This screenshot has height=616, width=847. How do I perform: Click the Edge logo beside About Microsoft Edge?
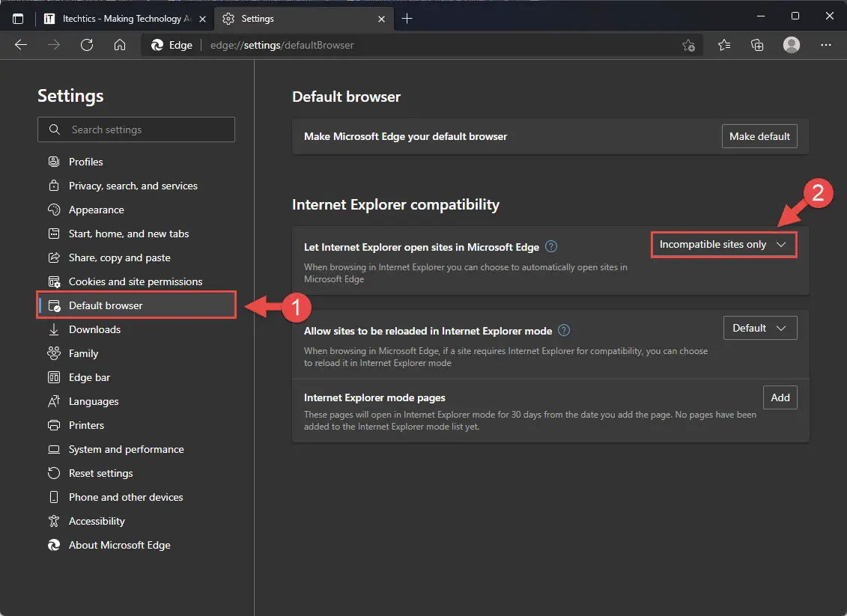coord(54,545)
